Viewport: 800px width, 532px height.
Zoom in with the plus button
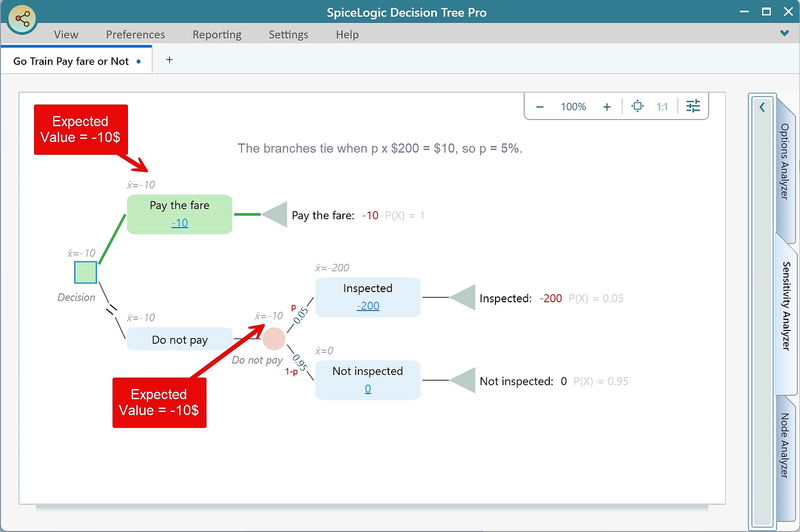pyautogui.click(x=607, y=107)
